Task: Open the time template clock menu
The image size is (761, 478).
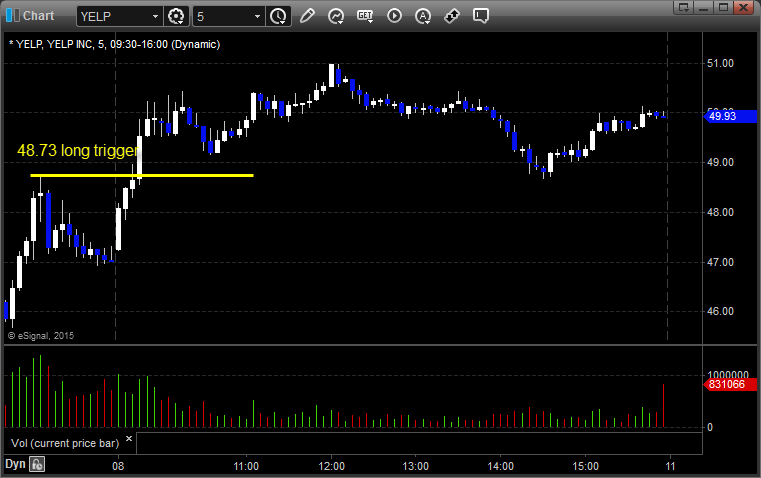Action: point(278,16)
